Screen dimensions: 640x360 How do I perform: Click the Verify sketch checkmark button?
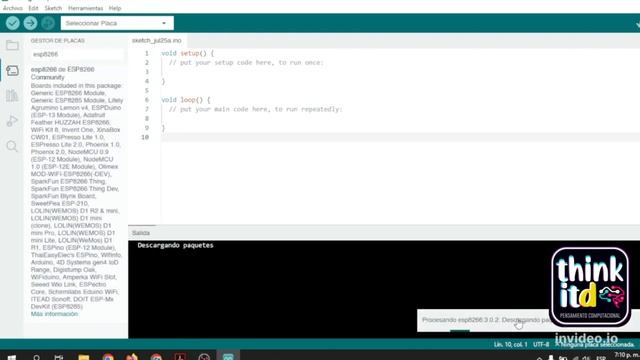coord(13,23)
